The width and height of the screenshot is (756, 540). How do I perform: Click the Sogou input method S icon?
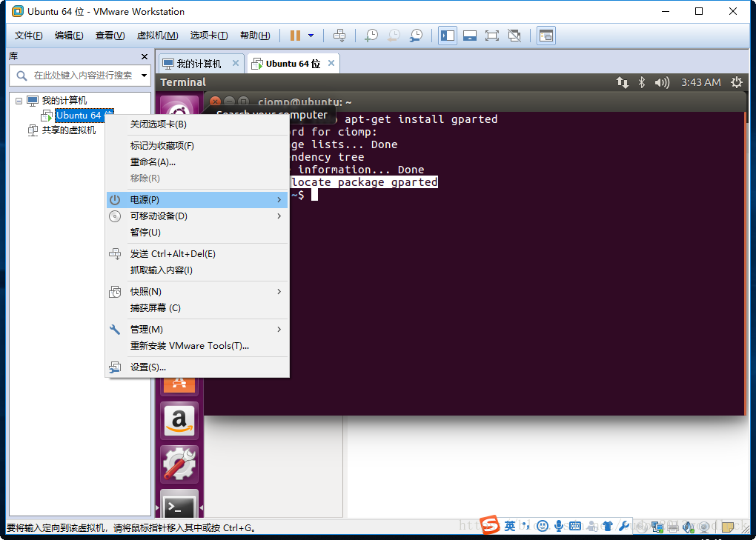tap(490, 525)
